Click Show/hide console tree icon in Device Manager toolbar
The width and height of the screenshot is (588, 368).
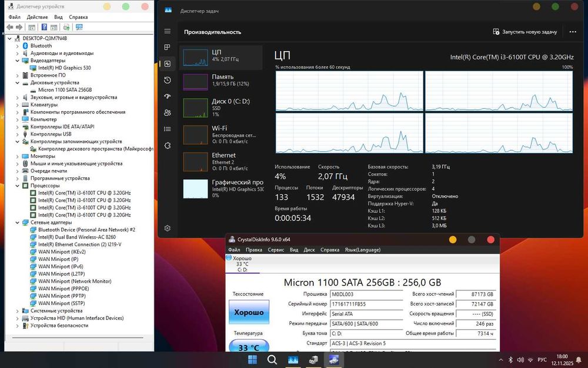32,27
